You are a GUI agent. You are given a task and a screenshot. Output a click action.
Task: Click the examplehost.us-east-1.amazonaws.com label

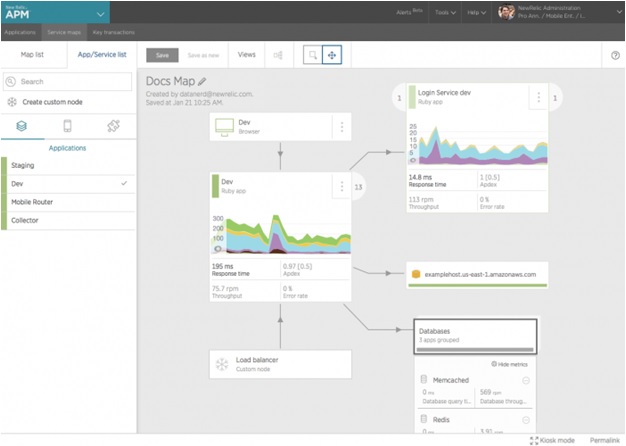pyautogui.click(x=480, y=274)
